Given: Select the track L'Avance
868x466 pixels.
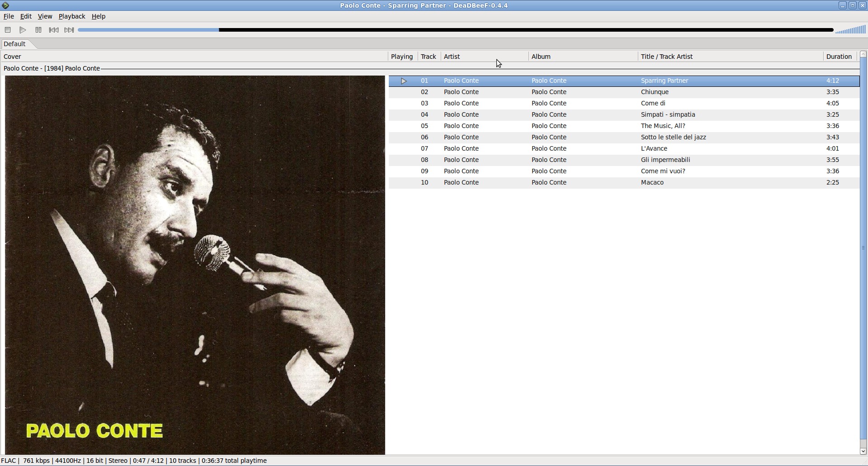Looking at the screenshot, I should point(624,148).
